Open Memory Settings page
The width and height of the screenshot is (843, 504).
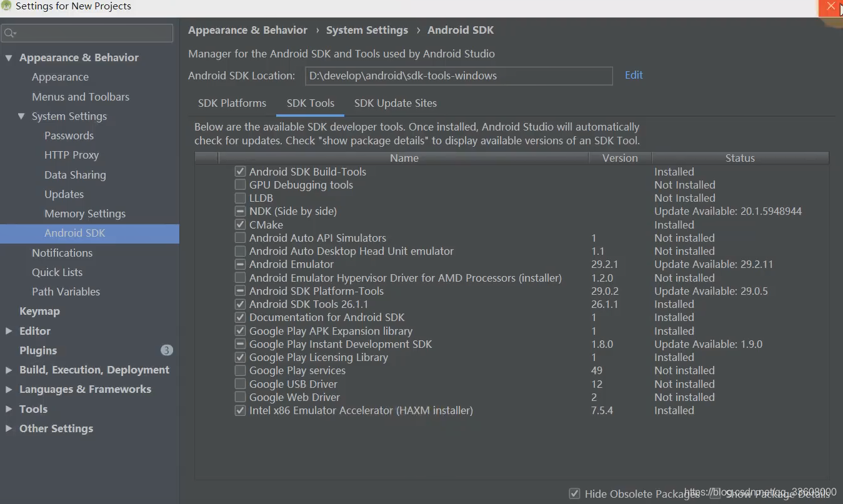click(x=85, y=214)
